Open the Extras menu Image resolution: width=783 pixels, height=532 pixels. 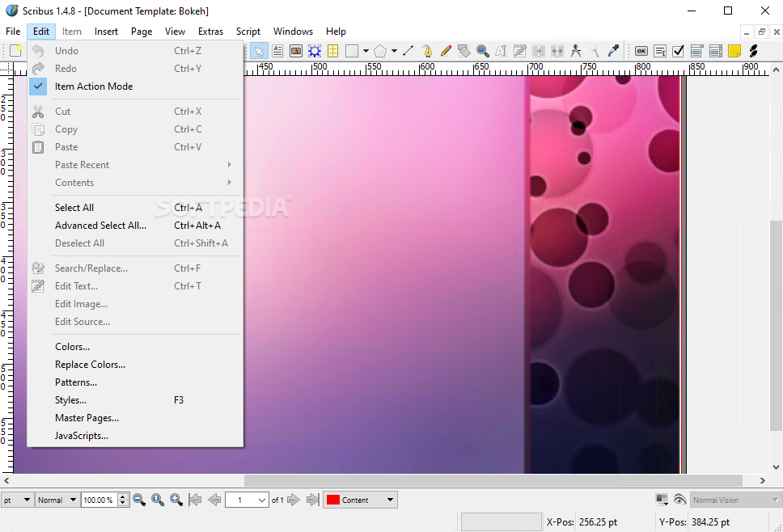coord(210,32)
